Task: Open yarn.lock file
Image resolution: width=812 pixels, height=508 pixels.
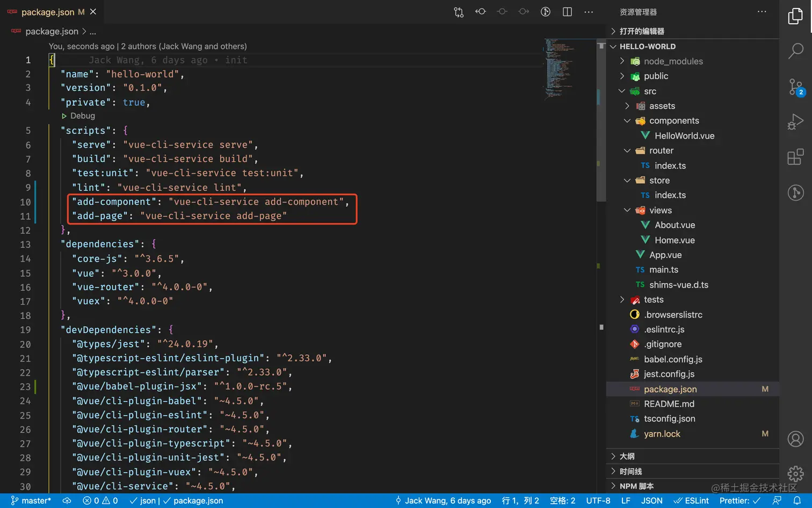Action: click(x=693, y=434)
